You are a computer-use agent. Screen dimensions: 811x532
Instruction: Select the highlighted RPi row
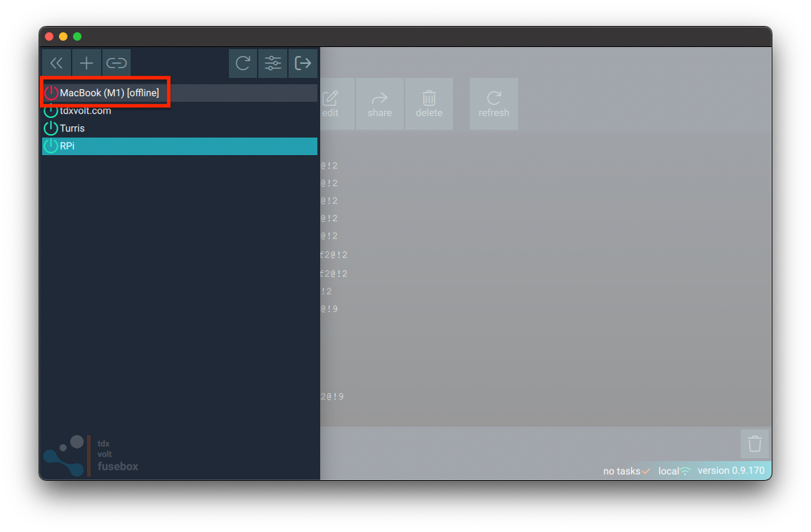tap(180, 146)
